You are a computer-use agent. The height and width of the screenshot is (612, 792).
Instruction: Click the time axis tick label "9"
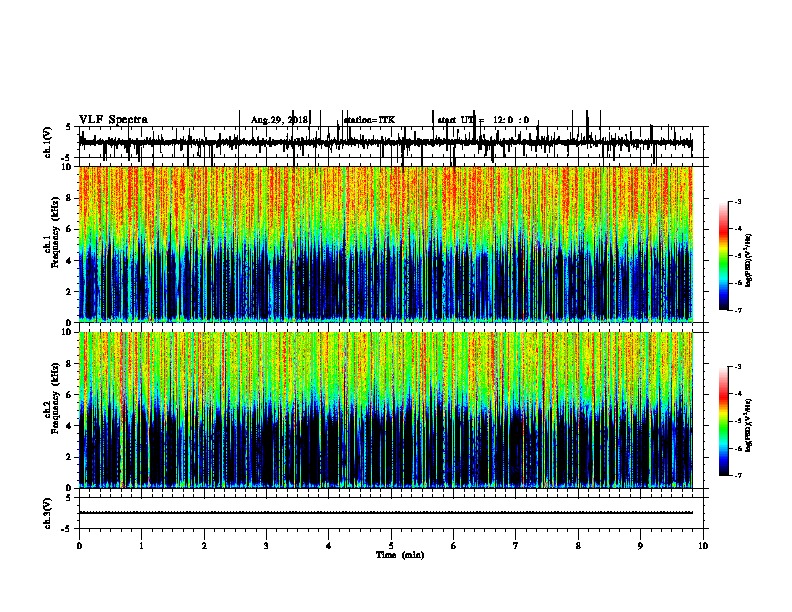point(640,546)
